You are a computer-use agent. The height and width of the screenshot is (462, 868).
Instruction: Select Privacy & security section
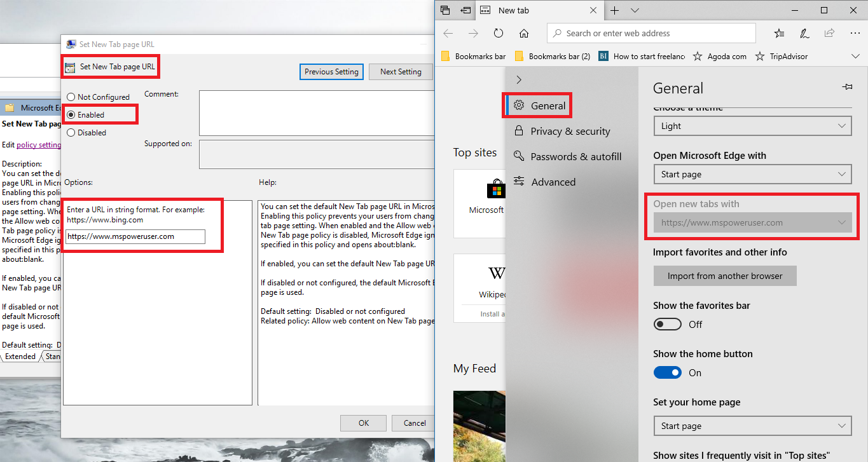coord(561,131)
